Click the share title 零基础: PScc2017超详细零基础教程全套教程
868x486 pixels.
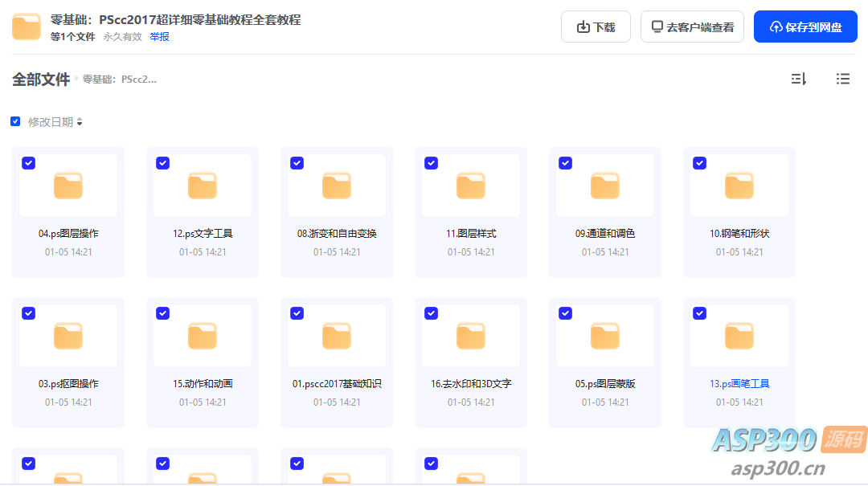pos(175,20)
